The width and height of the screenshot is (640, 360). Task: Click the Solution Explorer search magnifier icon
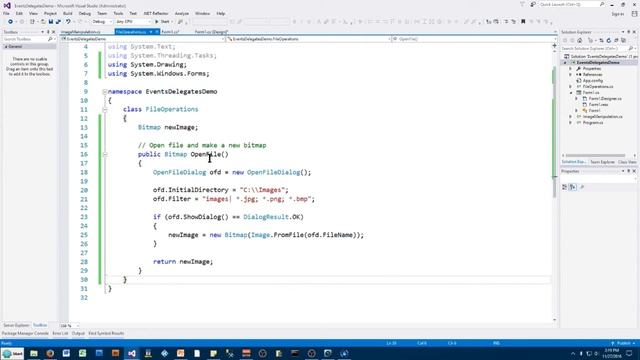click(631, 49)
